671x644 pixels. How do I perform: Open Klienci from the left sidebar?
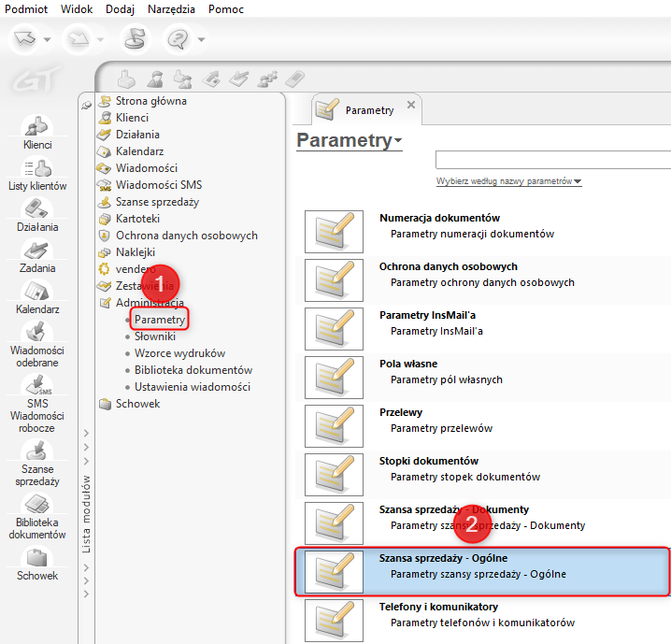pyautogui.click(x=37, y=133)
